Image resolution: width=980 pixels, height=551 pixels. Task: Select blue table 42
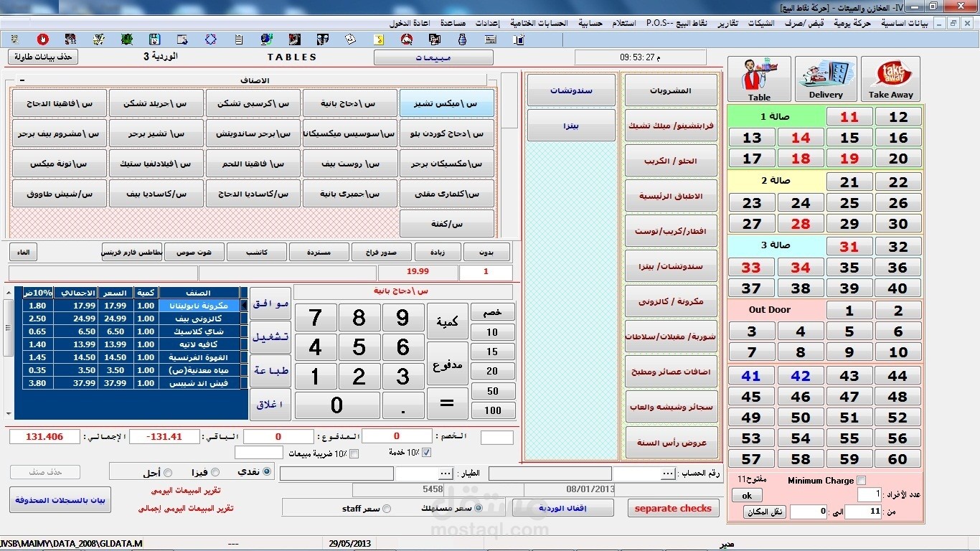tap(801, 376)
